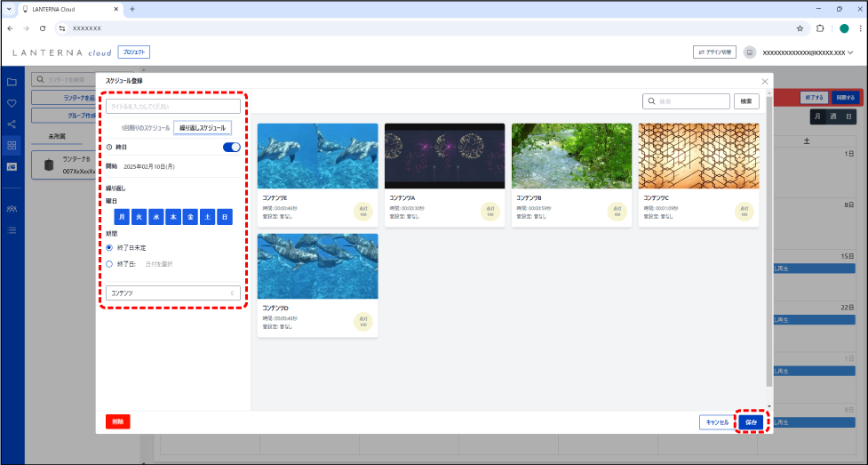This screenshot has width=868, height=465.
Task: Bookmark this page with the star icon
Action: point(800,28)
